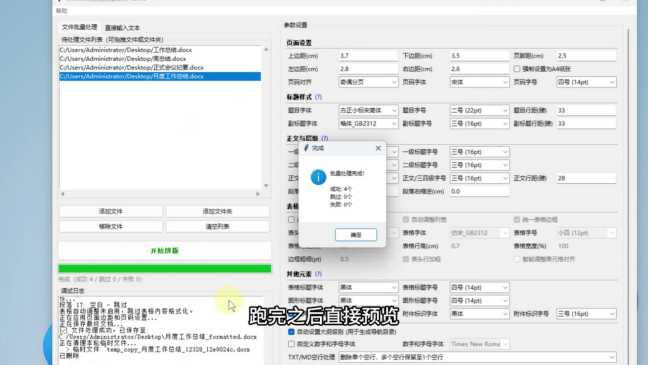648x365 pixels.
Task: Open the 帮助 menu
Action: [x=62, y=11]
